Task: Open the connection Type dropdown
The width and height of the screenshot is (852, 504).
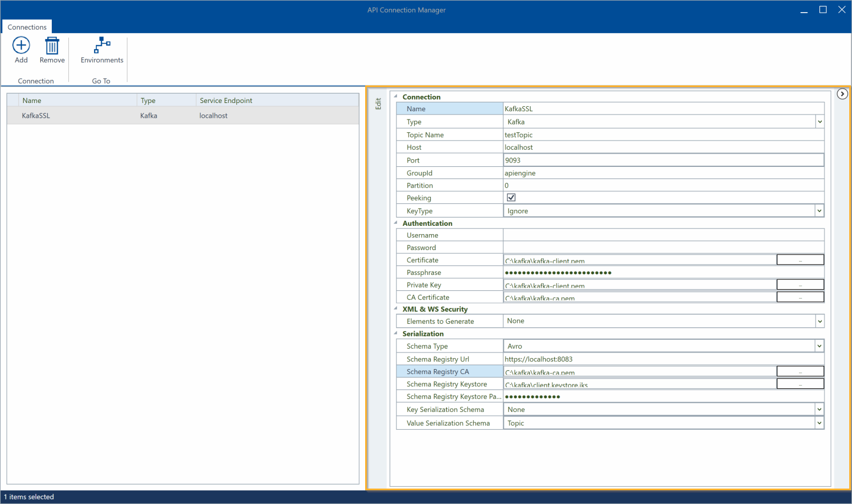Action: coord(819,122)
